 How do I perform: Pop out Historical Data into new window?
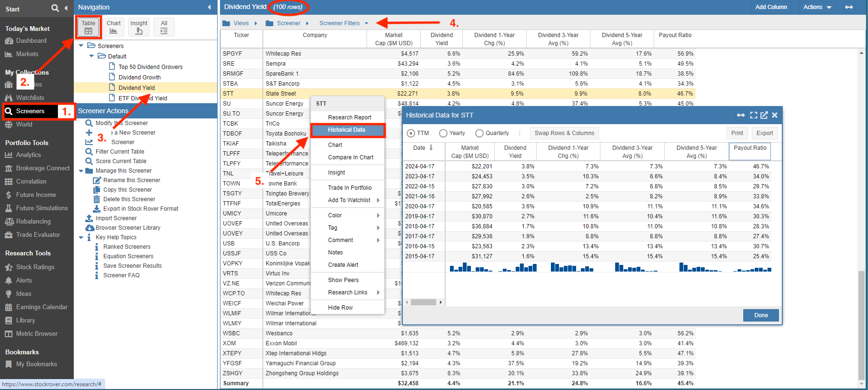764,115
